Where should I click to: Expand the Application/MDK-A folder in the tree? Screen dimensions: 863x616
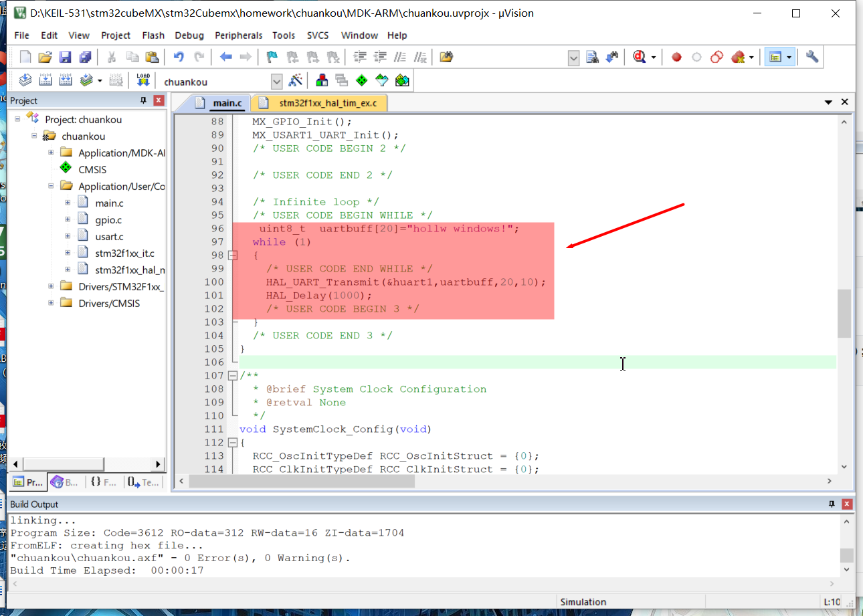51,152
